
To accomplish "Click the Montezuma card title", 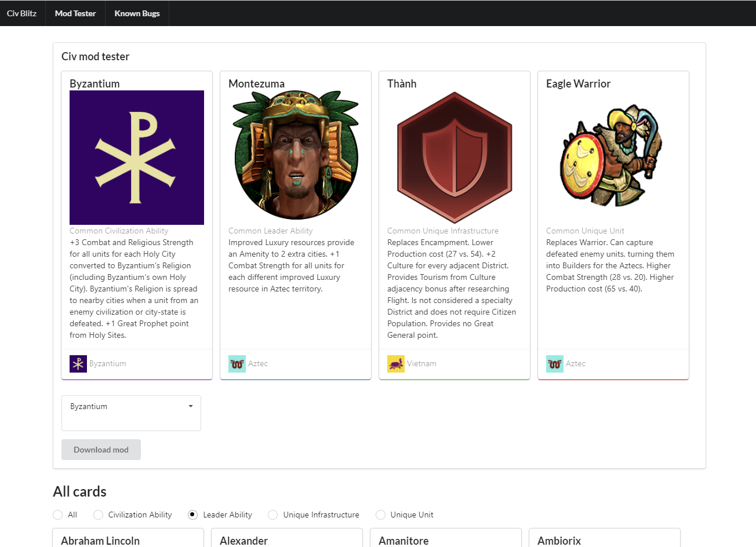I will (x=256, y=83).
